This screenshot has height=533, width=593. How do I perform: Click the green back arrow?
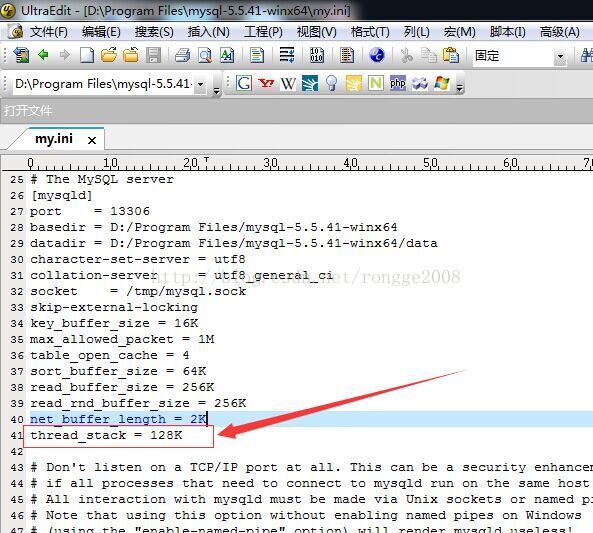point(43,55)
